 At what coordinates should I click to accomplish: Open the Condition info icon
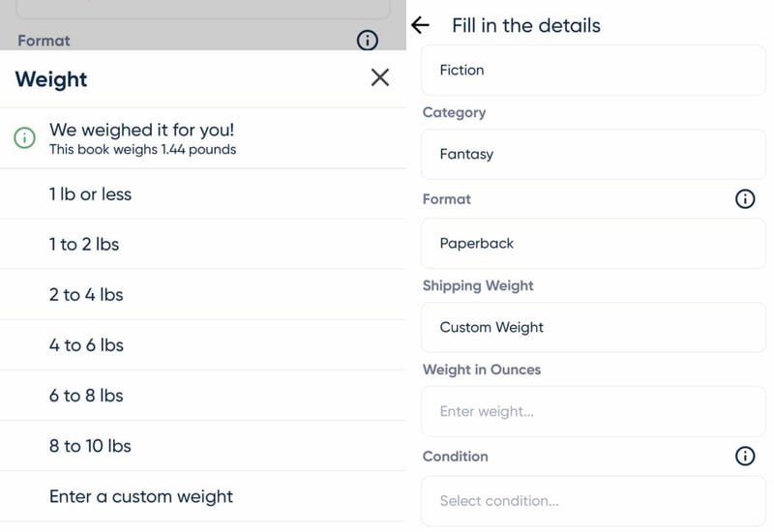pyautogui.click(x=745, y=457)
